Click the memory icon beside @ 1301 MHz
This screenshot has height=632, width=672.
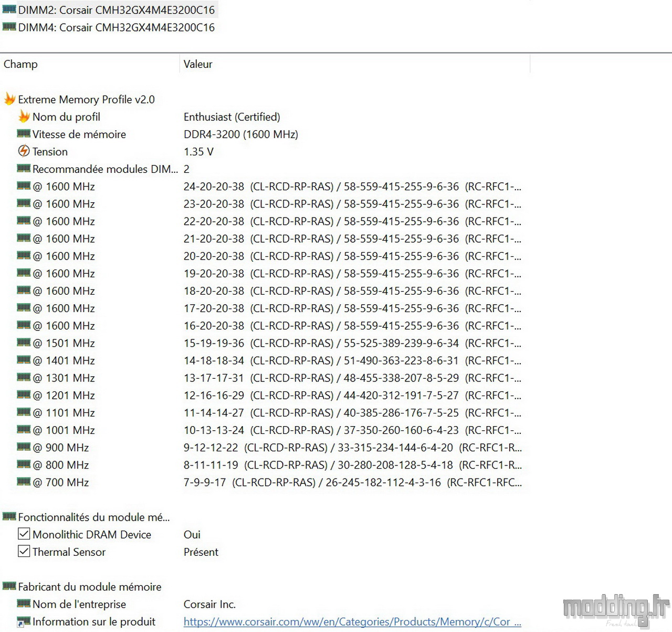pyautogui.click(x=24, y=377)
